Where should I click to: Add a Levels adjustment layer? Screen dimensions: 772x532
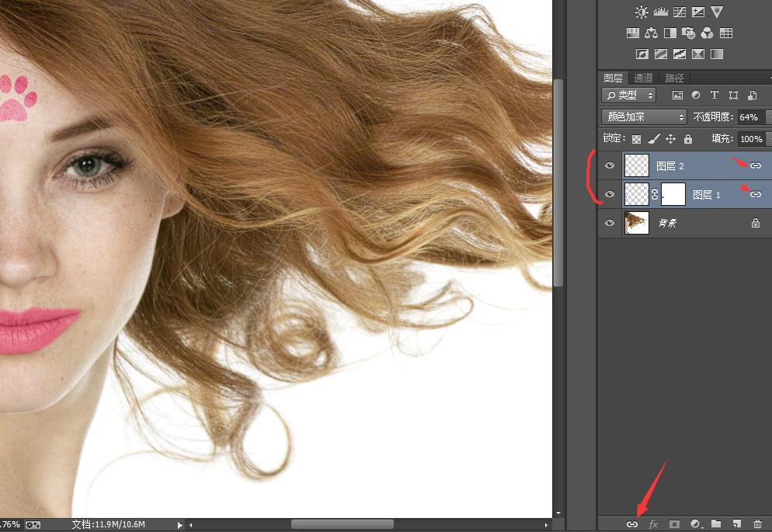pos(661,12)
